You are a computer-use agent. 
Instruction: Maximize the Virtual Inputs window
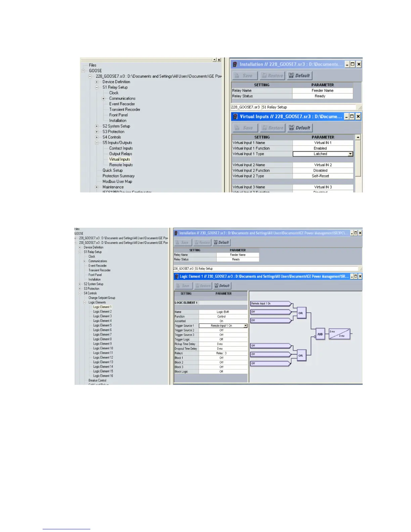352,117
